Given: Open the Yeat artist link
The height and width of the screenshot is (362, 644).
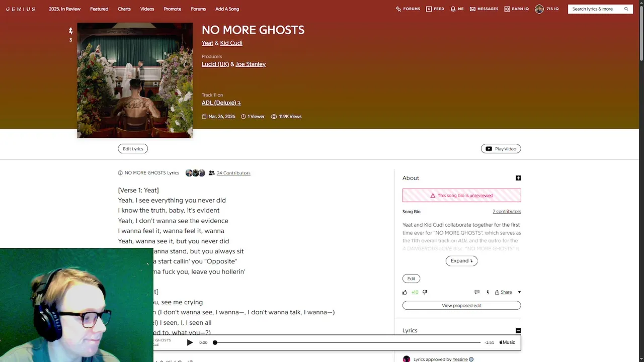Looking at the screenshot, I should point(207,43).
